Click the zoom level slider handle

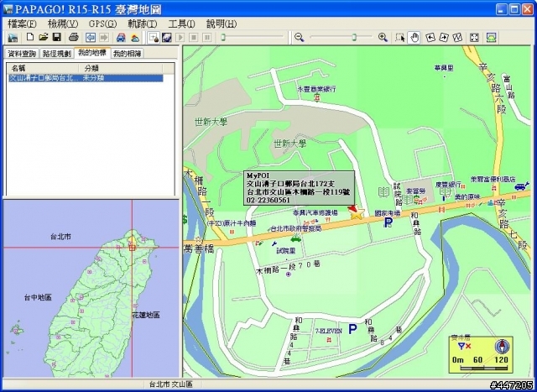coord(354,37)
